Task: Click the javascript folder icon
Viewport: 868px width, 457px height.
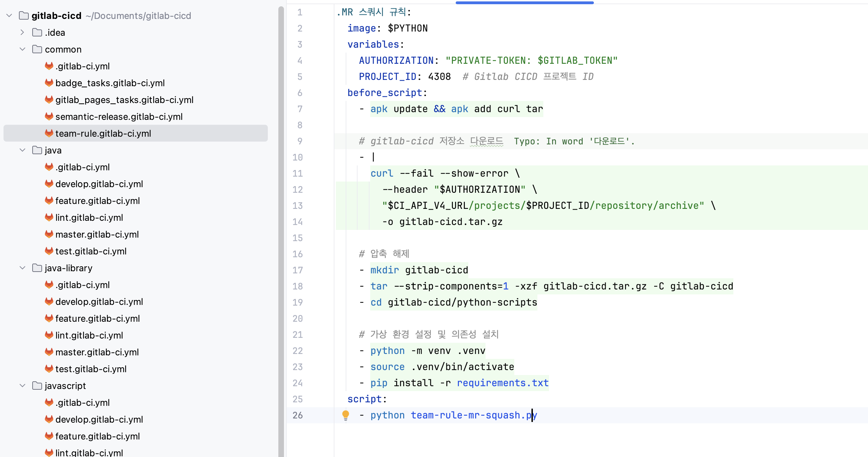Action: [37, 386]
